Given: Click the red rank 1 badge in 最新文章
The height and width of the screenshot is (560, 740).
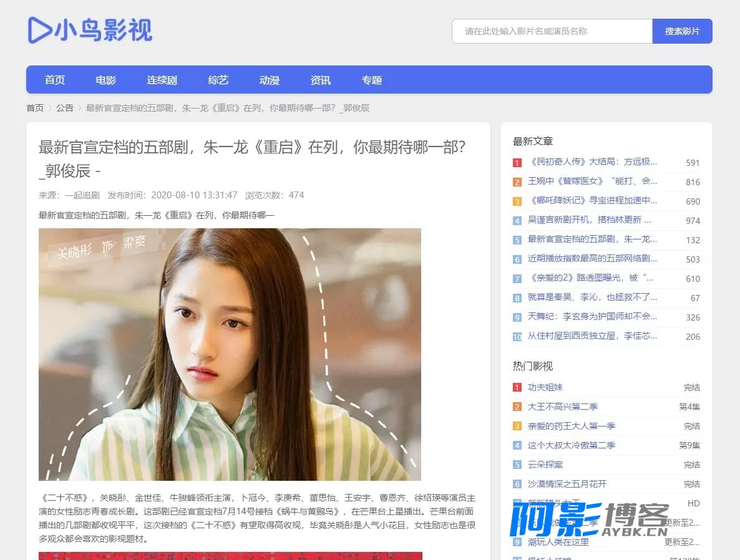Looking at the screenshot, I should (517, 163).
